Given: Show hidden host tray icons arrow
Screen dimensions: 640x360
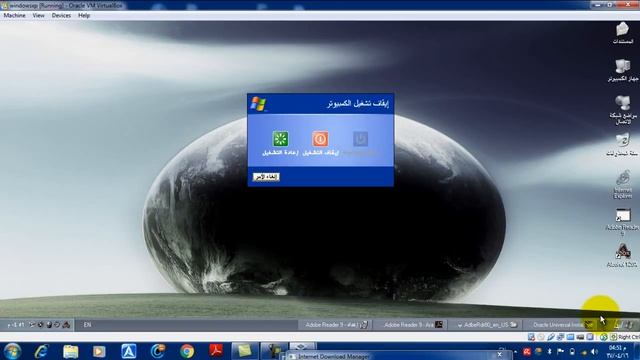Looking at the screenshot, I should (516, 351).
